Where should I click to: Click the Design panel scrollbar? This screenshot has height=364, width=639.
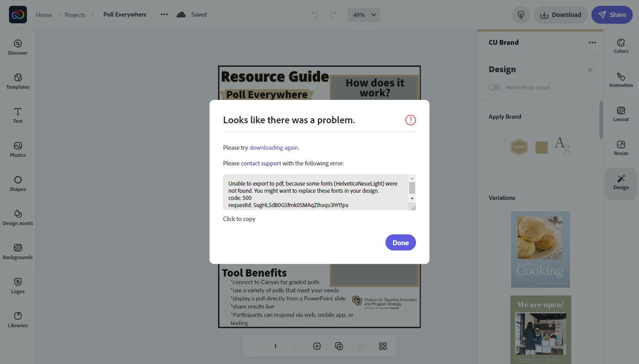pos(601,120)
